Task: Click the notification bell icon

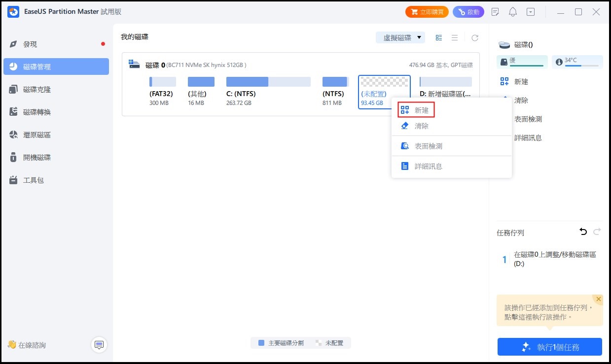Action: (513, 12)
